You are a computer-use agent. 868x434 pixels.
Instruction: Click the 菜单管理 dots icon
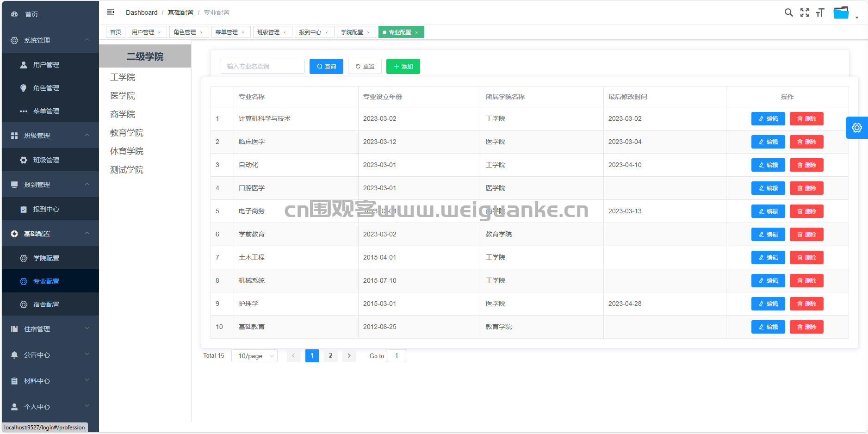(24, 111)
